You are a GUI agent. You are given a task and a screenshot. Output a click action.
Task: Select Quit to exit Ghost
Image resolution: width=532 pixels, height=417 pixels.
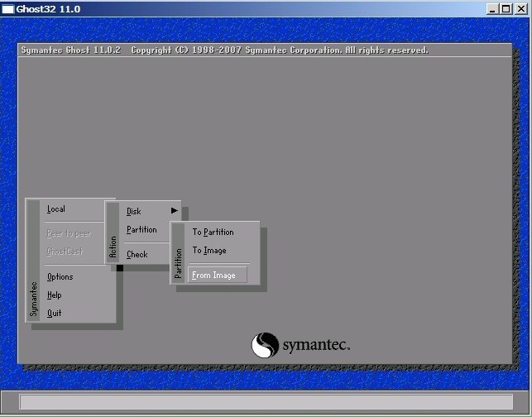point(55,314)
